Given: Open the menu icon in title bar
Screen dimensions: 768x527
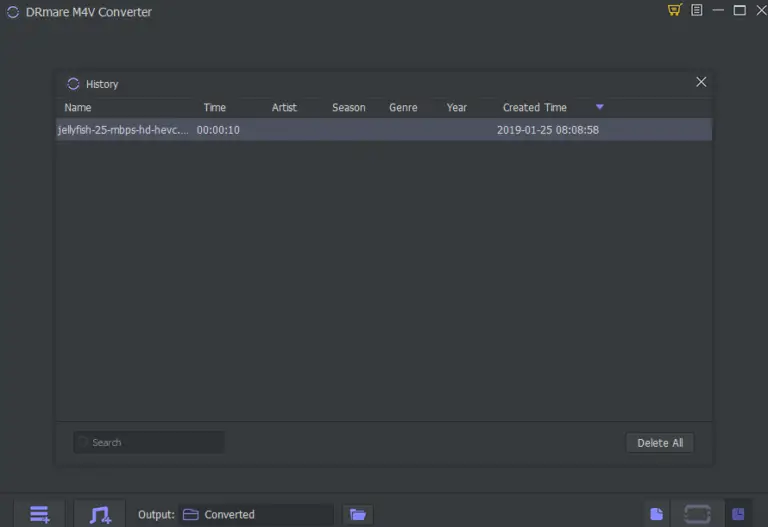Looking at the screenshot, I should [x=696, y=11].
